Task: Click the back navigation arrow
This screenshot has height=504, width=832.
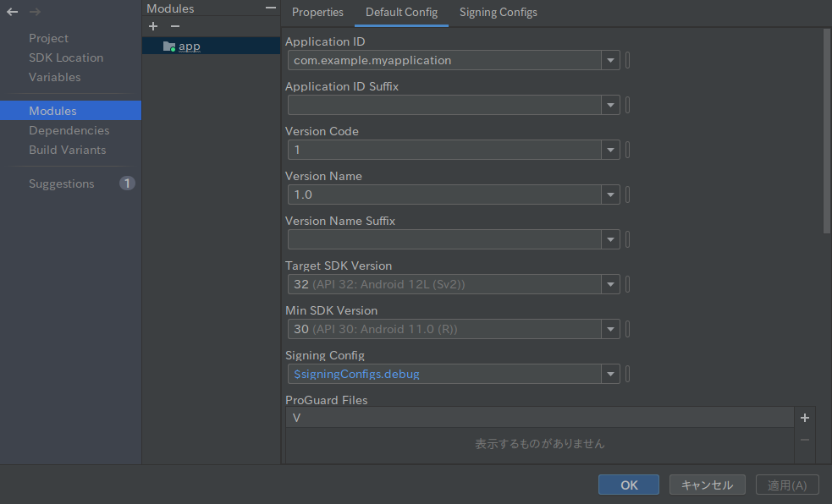Action: click(x=10, y=12)
